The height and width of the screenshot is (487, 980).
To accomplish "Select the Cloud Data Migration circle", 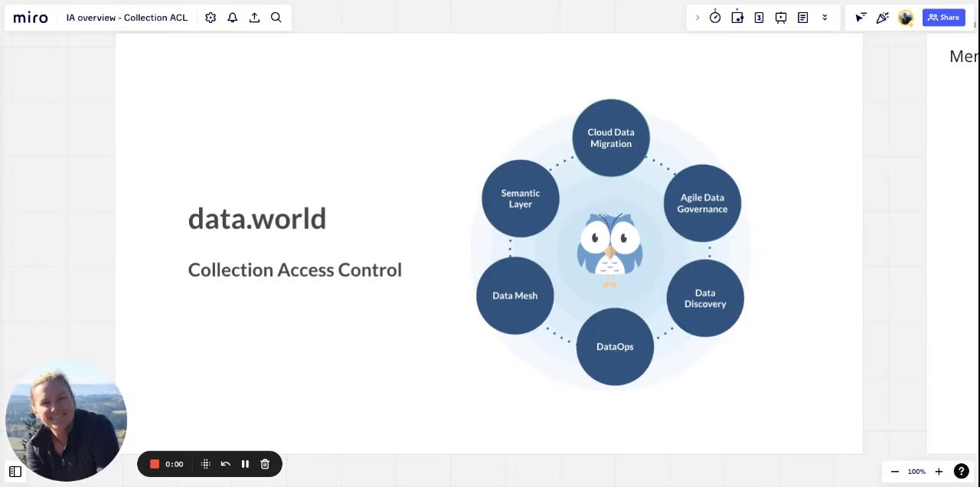I will coord(611,138).
